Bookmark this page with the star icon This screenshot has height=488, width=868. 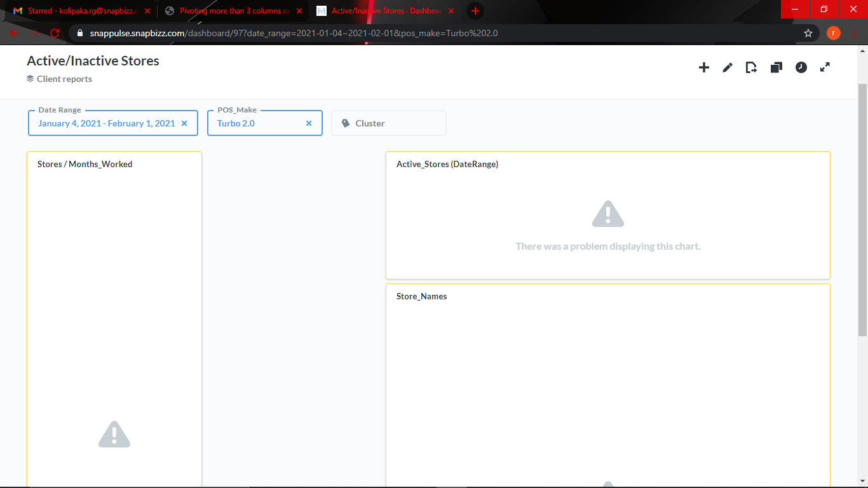[x=808, y=32]
